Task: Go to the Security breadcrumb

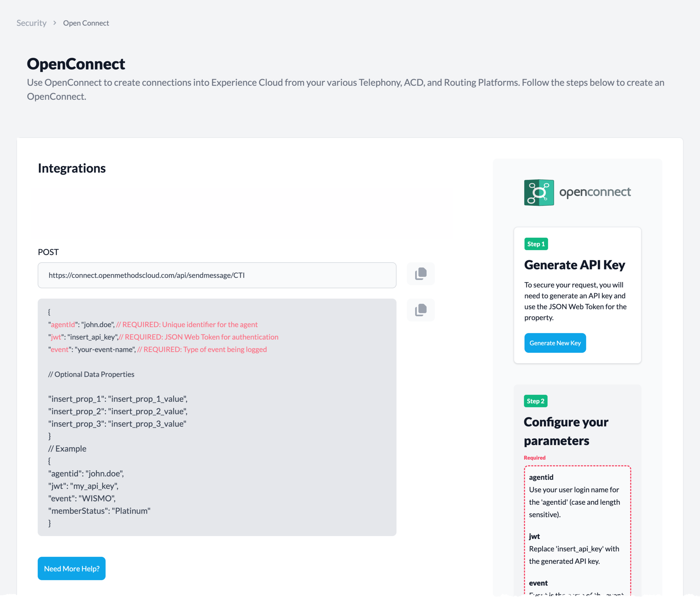Action: [31, 23]
